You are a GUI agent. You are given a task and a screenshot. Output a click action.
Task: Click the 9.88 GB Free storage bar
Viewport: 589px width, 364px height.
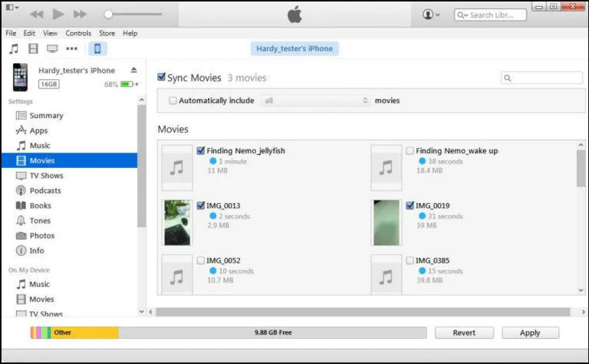(x=272, y=332)
